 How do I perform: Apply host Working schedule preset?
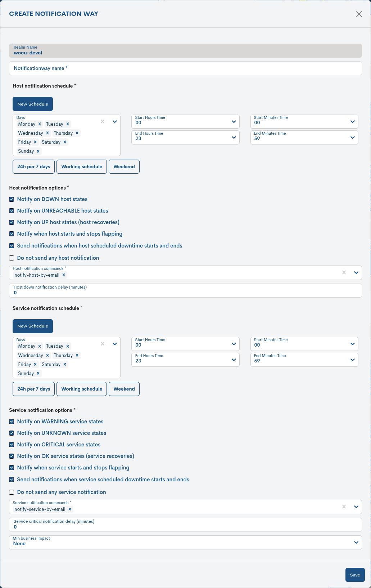82,166
